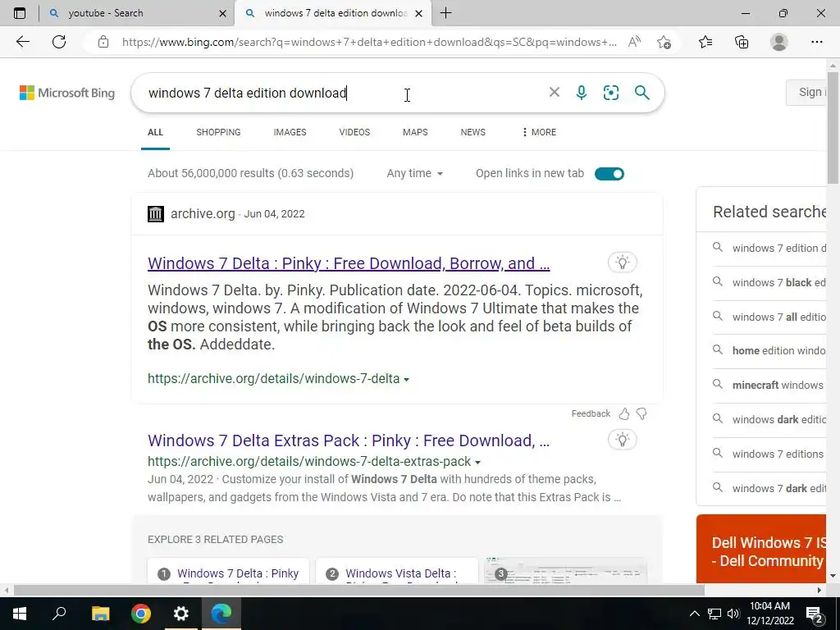
Task: Open Read aloud icon in address bar
Action: click(x=634, y=42)
